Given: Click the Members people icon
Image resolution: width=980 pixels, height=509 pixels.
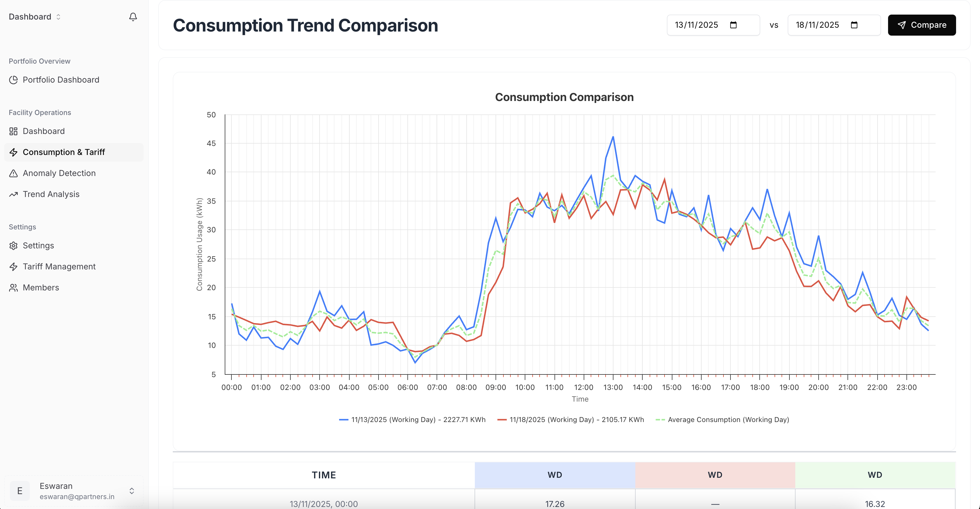Looking at the screenshot, I should (13, 287).
